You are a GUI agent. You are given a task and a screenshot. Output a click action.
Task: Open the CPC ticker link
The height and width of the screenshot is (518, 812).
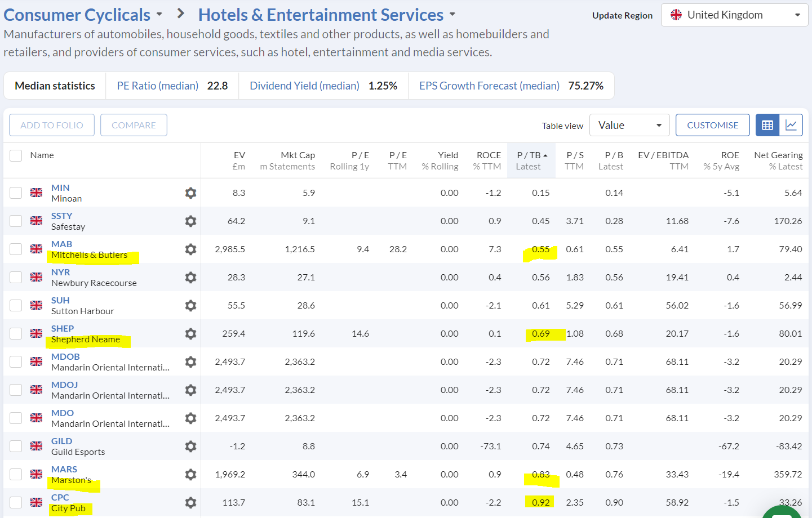(x=60, y=497)
